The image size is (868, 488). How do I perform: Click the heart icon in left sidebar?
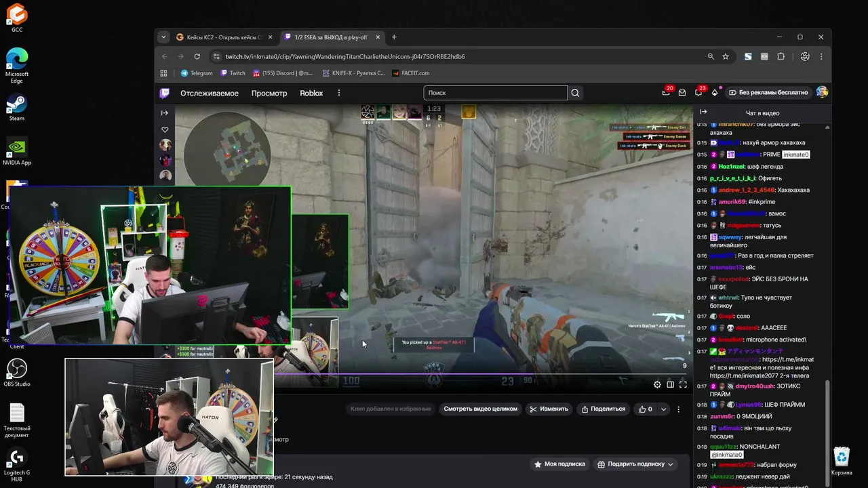click(x=164, y=129)
